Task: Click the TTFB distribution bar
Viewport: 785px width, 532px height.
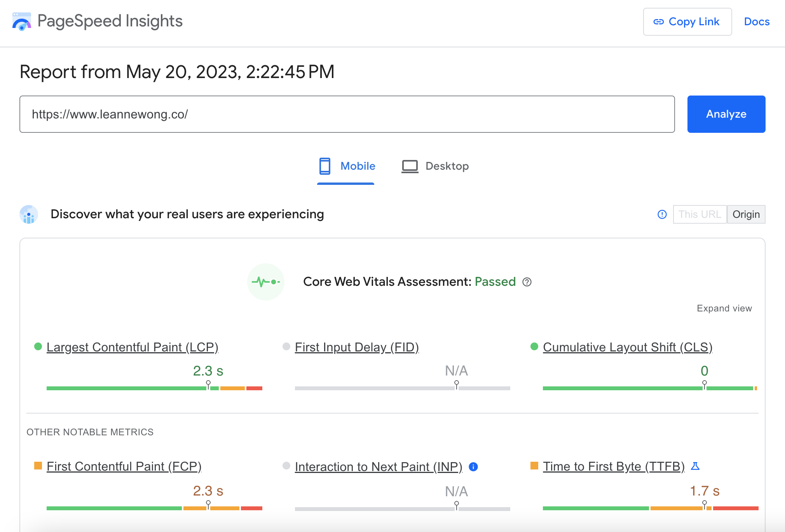Action: [651, 508]
